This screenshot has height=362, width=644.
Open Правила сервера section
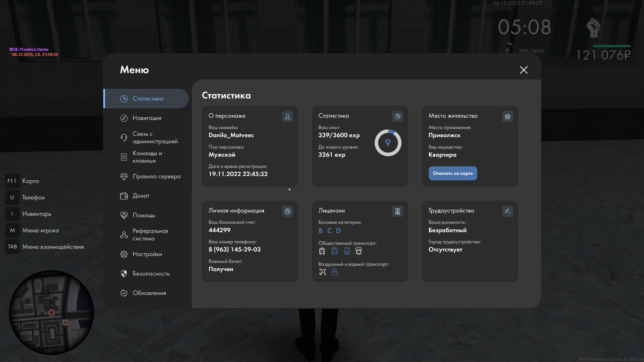(x=156, y=176)
